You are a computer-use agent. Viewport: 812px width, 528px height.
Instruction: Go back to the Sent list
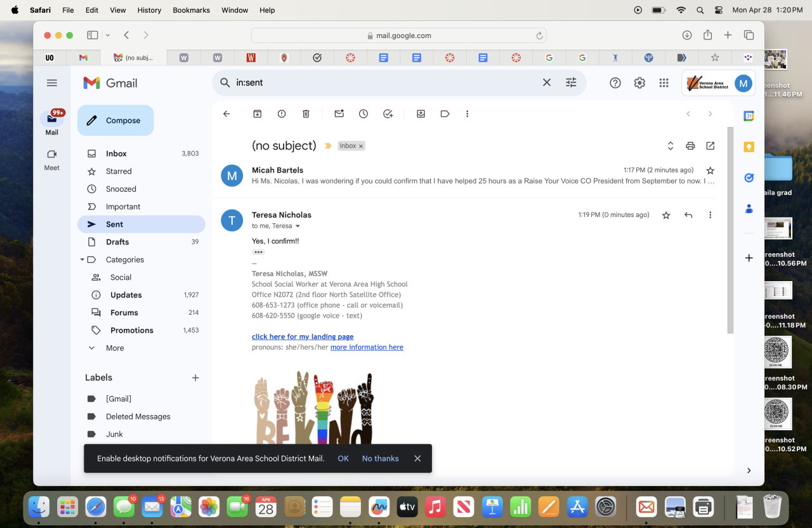[x=226, y=114]
